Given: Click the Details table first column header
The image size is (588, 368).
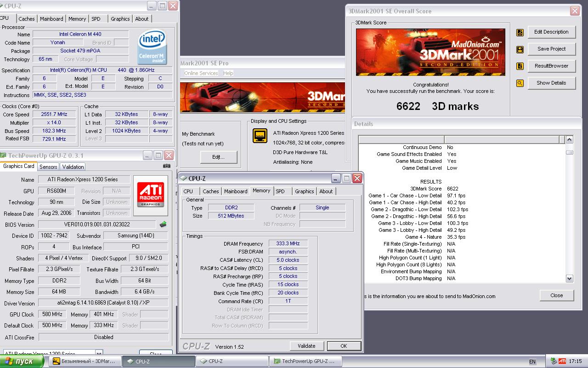Looking at the screenshot, I should [401, 139].
